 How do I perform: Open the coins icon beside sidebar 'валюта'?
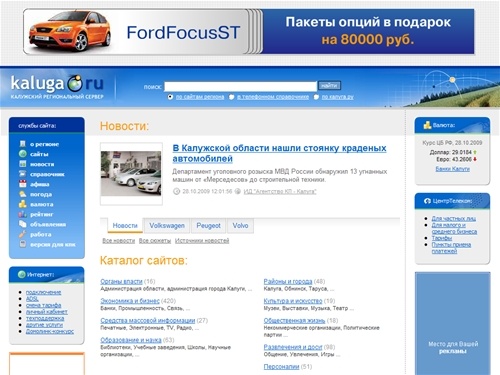pos(23,204)
